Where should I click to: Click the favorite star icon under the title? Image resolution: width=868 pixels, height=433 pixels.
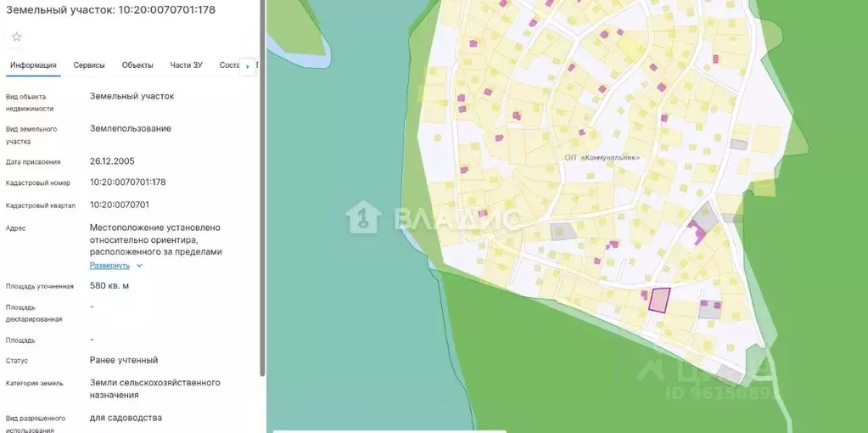pyautogui.click(x=16, y=37)
